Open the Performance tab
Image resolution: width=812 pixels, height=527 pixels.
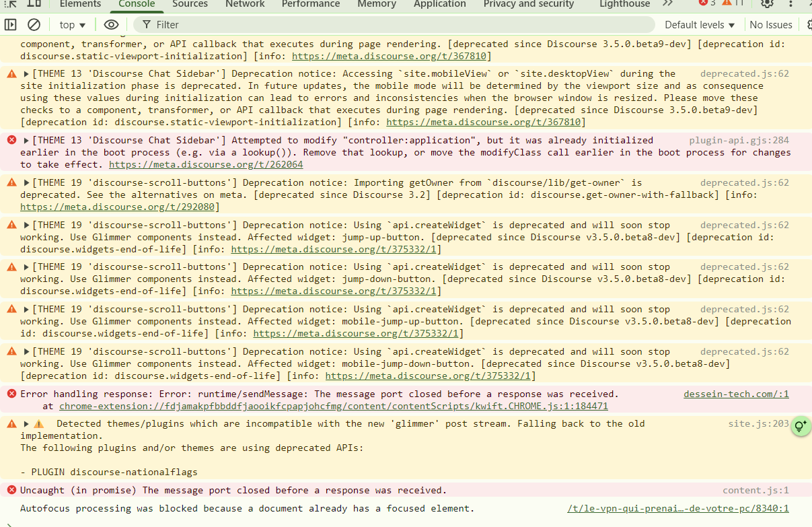[x=311, y=4]
